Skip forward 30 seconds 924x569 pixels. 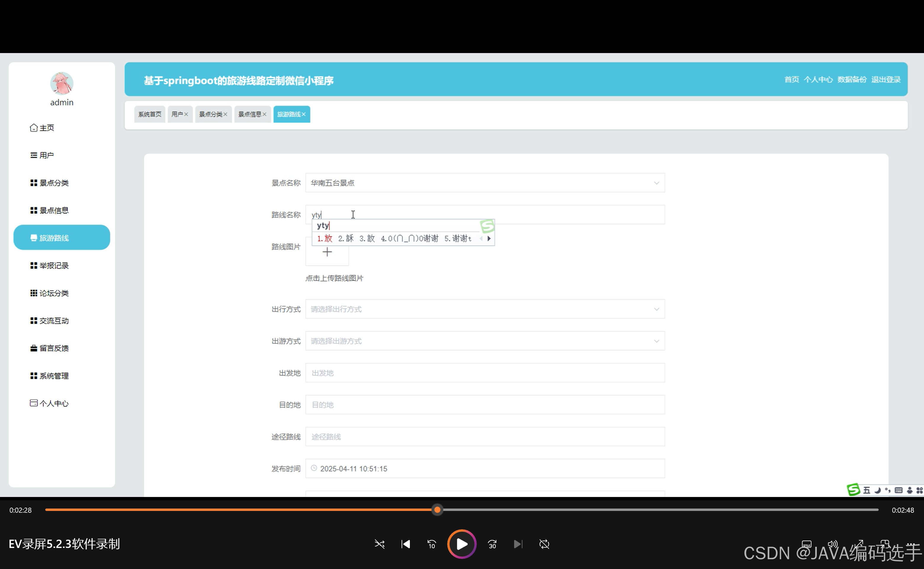[x=492, y=544]
